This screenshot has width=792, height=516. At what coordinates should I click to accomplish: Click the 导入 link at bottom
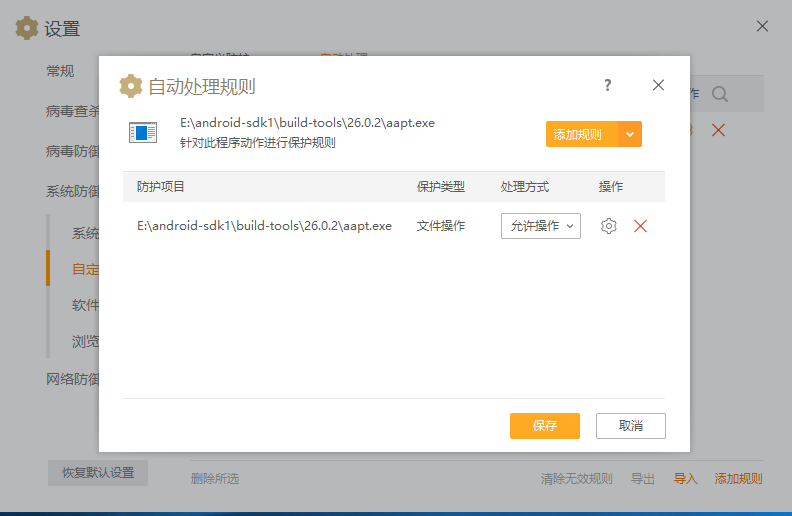coord(685,479)
